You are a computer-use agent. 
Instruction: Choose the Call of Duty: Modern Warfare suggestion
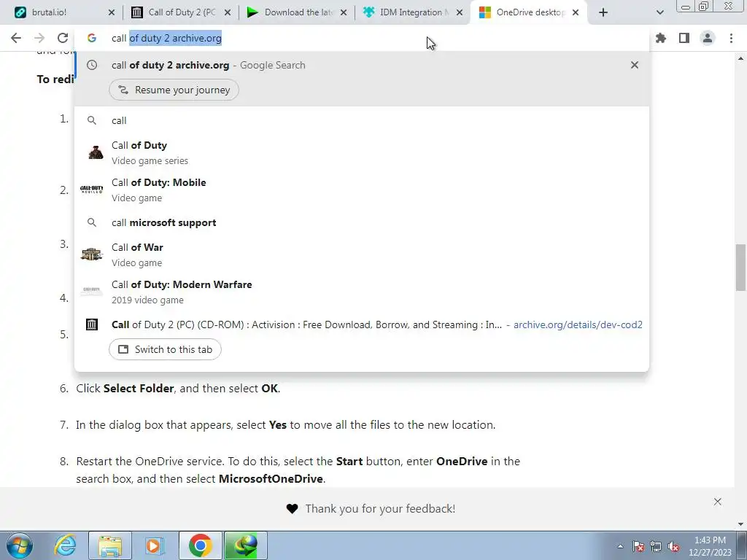362,292
